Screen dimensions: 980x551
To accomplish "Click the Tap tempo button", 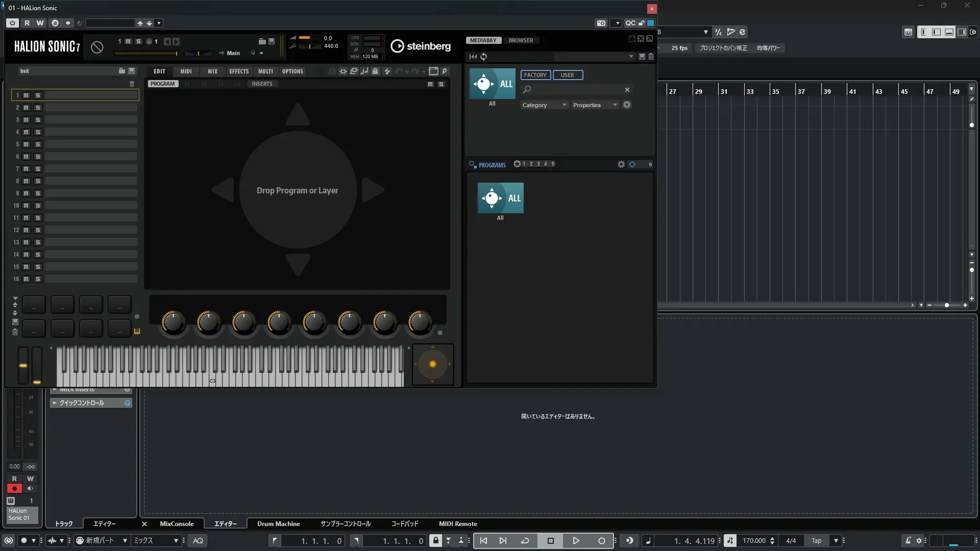I will 816,541.
